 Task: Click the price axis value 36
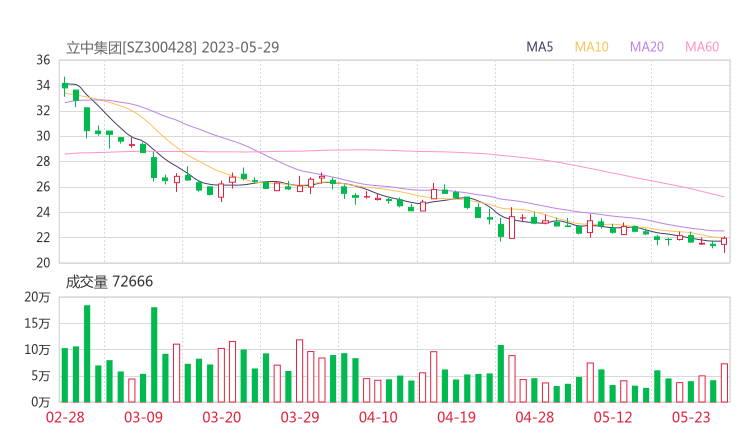[x=43, y=60]
